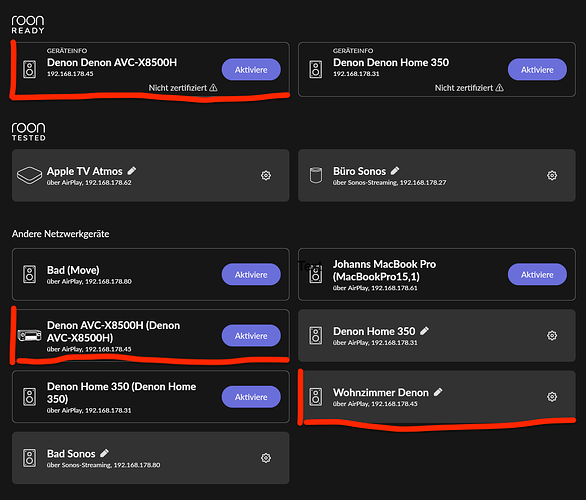Activate Denon Home 350 AirPlay entry
The image size is (586, 500).
coord(251,397)
